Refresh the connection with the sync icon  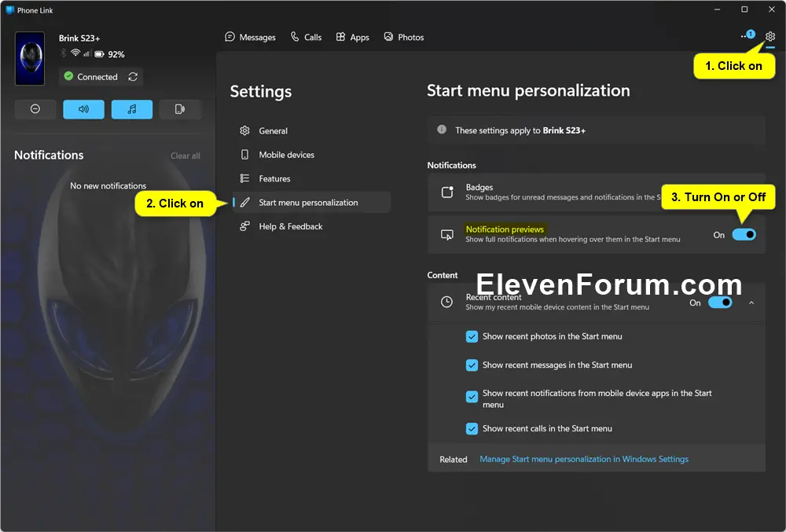tap(133, 77)
